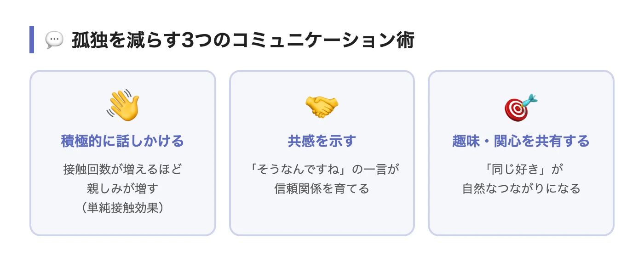This screenshot has width=644, height=262.
Task: Click the speech bubble icon beside the heading
Action: [x=54, y=40]
